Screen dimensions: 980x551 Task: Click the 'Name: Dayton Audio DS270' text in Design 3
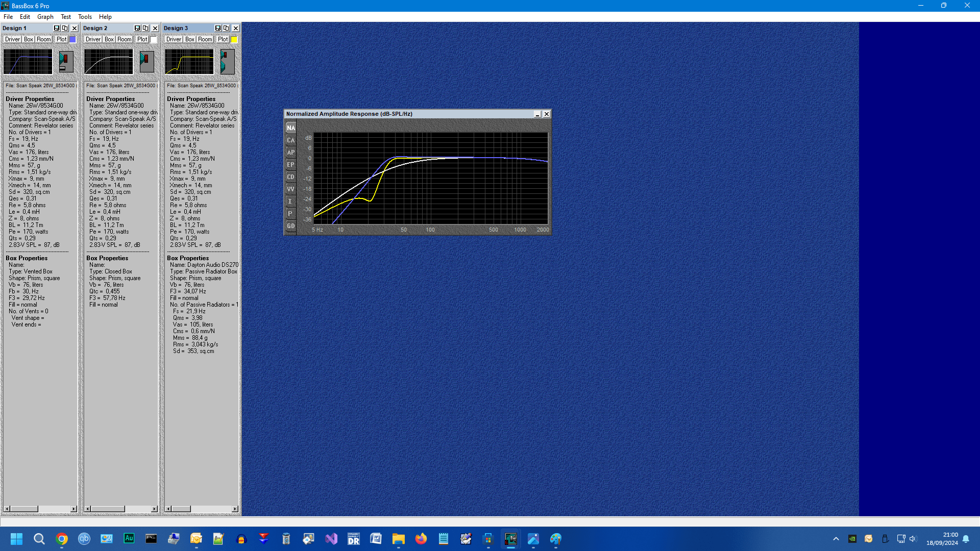tap(204, 265)
